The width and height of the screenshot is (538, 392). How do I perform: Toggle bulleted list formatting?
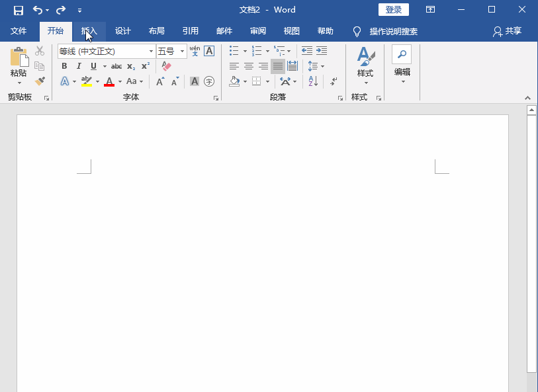point(232,50)
